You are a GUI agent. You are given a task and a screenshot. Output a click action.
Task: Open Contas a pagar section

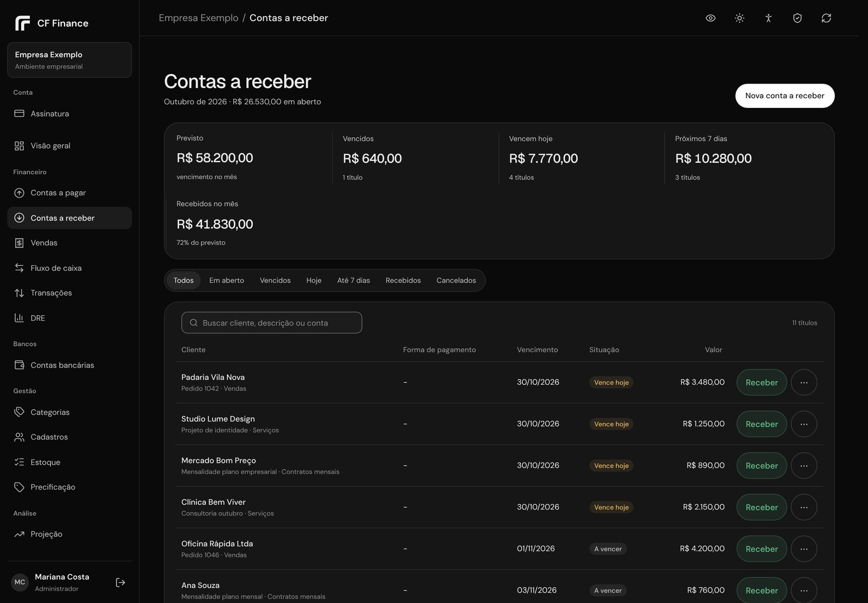(x=69, y=193)
